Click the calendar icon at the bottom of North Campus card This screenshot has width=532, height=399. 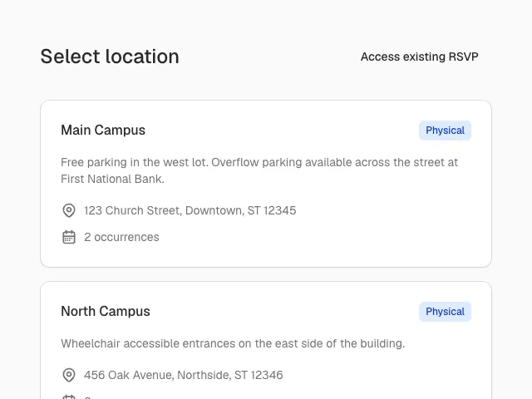tap(69, 397)
